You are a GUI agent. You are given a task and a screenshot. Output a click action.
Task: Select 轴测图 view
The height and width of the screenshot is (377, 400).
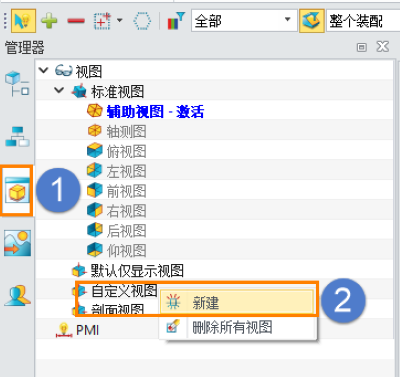126,131
